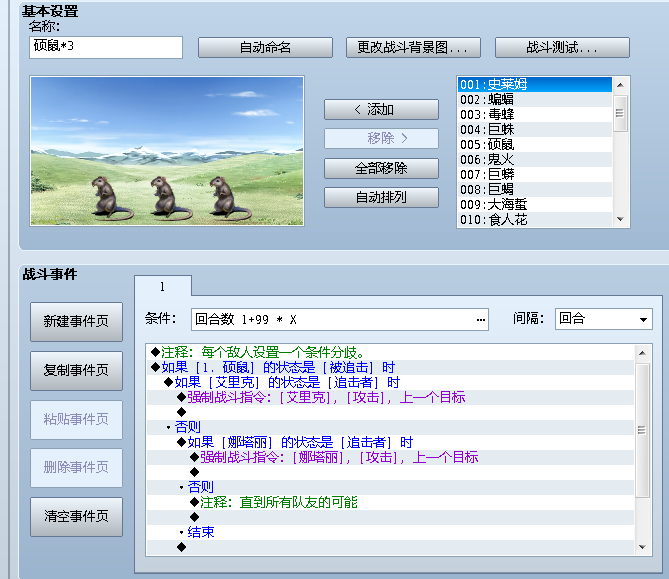The height and width of the screenshot is (579, 669).
Task: Select empty line under 艾里克 force command
Action: 390,412
